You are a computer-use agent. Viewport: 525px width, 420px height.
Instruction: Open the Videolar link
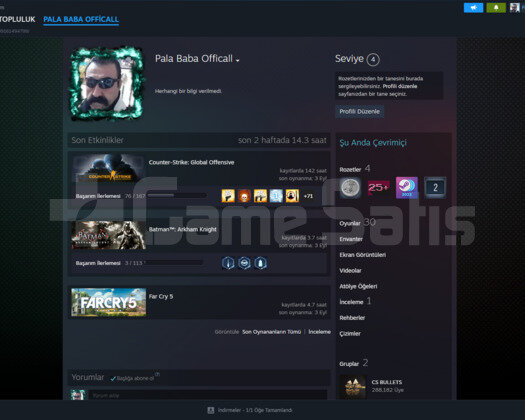(x=350, y=271)
